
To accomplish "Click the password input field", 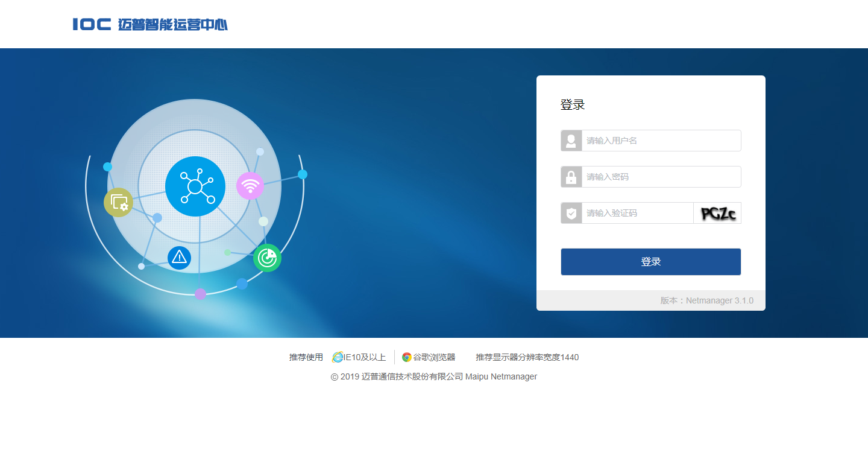I will click(661, 177).
